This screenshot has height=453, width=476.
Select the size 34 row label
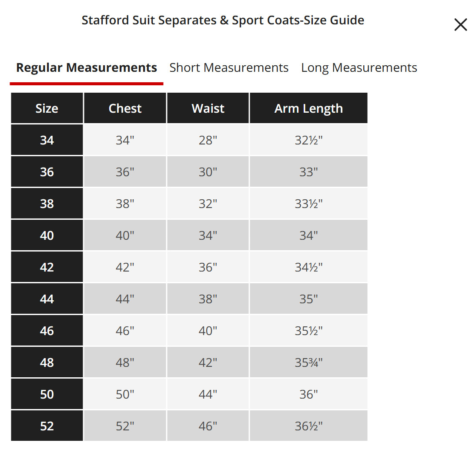coord(47,140)
